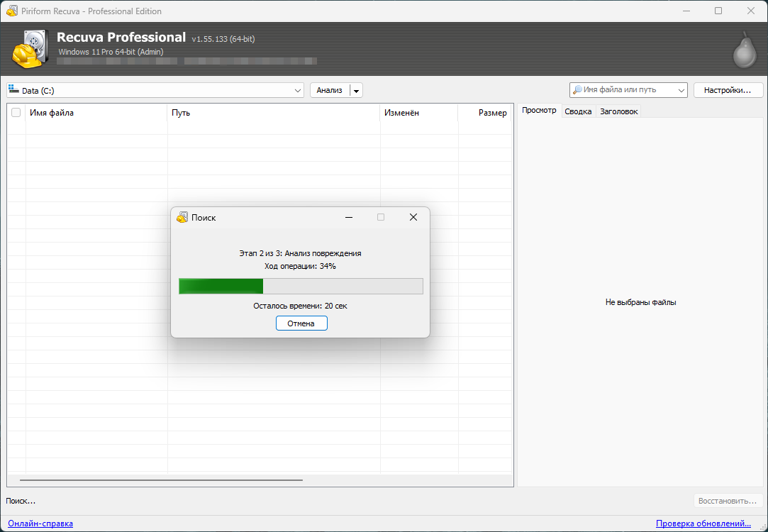Screen dimensions: 768x532
Task: Cancel the scan with Отмена
Action: [301, 323]
